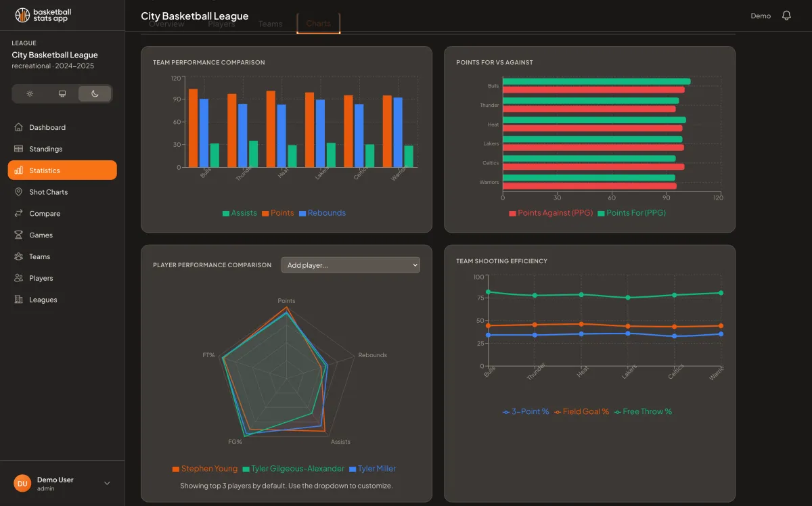The height and width of the screenshot is (506, 812).
Task: Expand the Demo User account chevron
Action: point(106,483)
